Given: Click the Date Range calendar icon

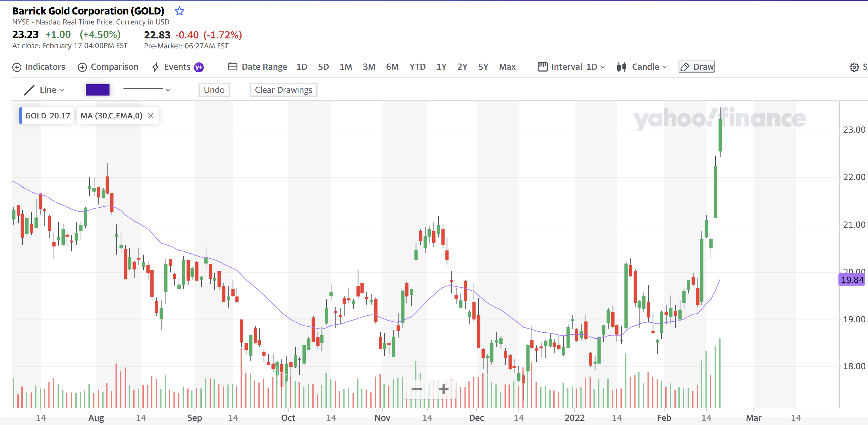Looking at the screenshot, I should [233, 67].
